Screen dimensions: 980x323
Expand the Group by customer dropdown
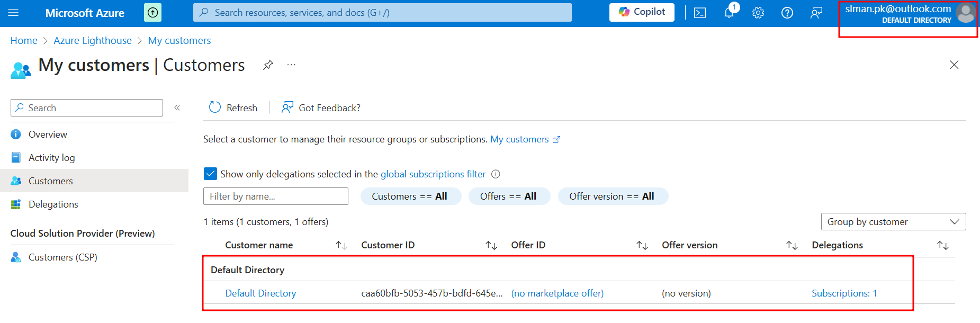click(893, 222)
